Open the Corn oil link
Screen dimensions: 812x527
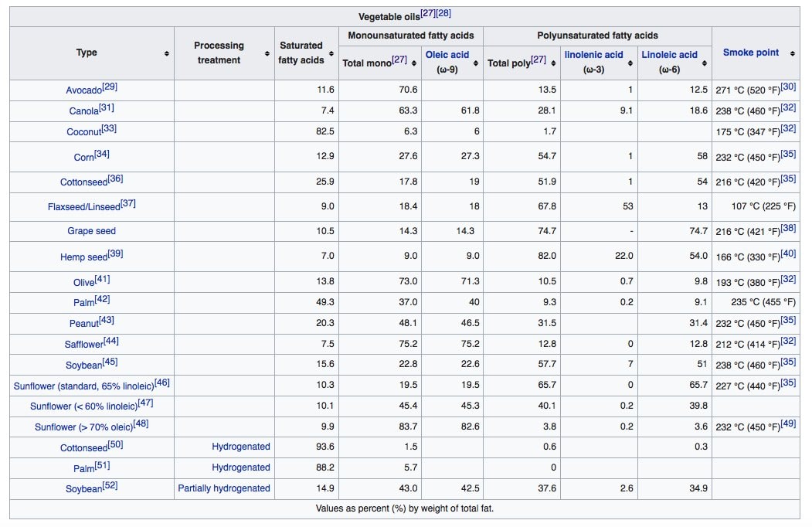click(84, 157)
